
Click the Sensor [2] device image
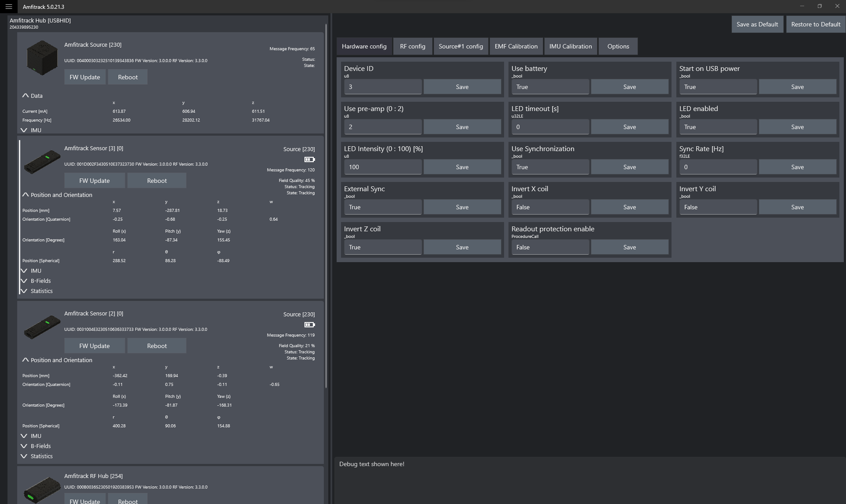pyautogui.click(x=42, y=327)
